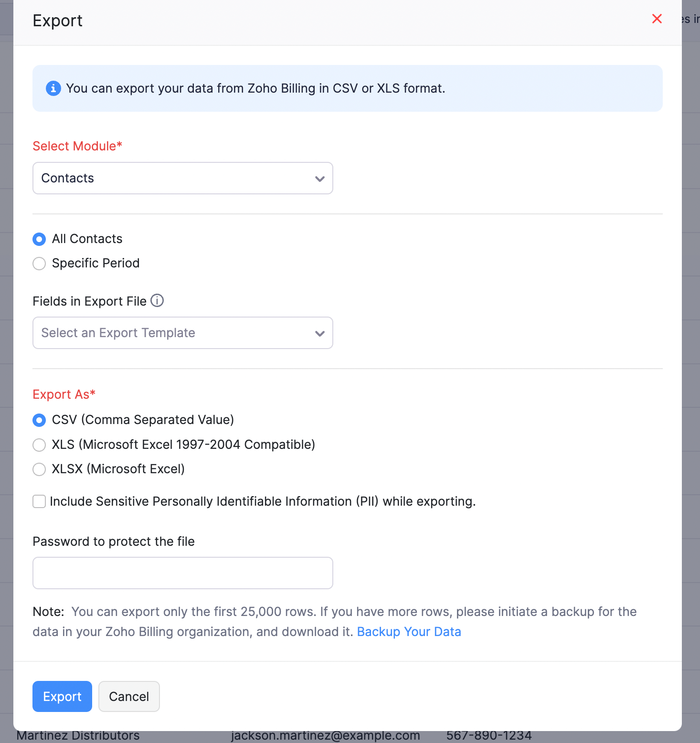
Task: Choose the Specific Period option
Action: [39, 264]
